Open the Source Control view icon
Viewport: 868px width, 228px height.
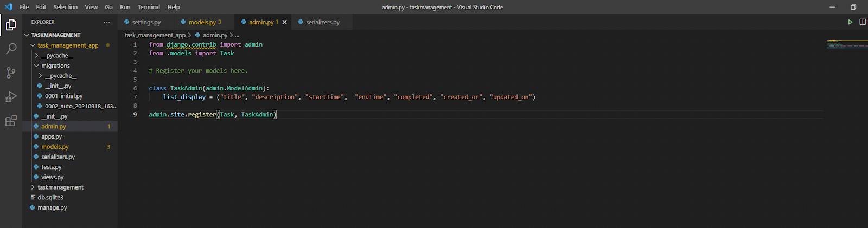pos(11,73)
